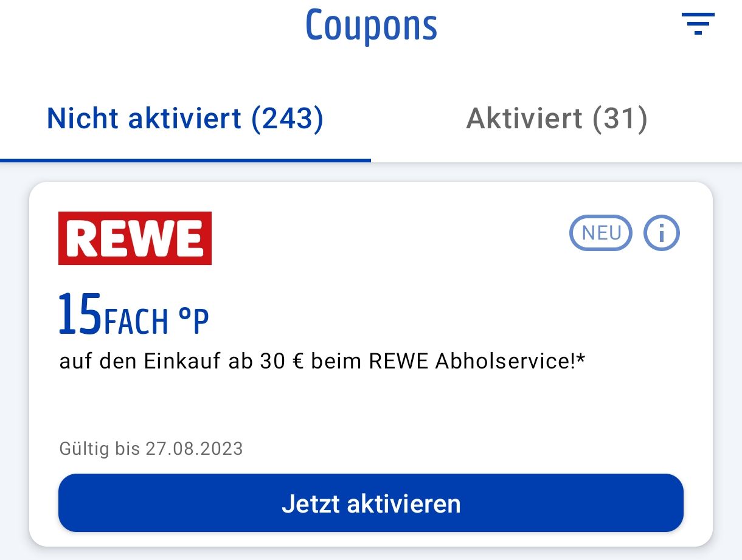742x560 pixels.
Task: Open the 15FACH °P offer headline
Action: coord(134,315)
